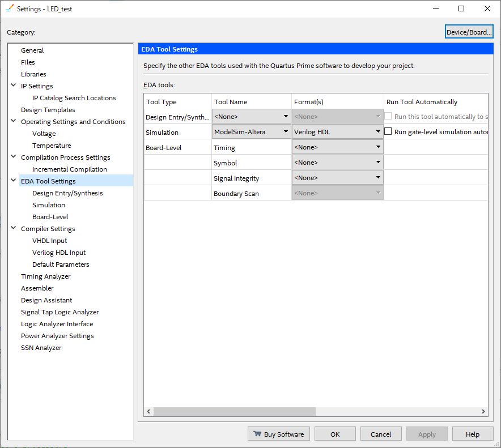Collapse the Operating Settings and Conditions node
The width and height of the screenshot is (501, 448).
coord(14,122)
